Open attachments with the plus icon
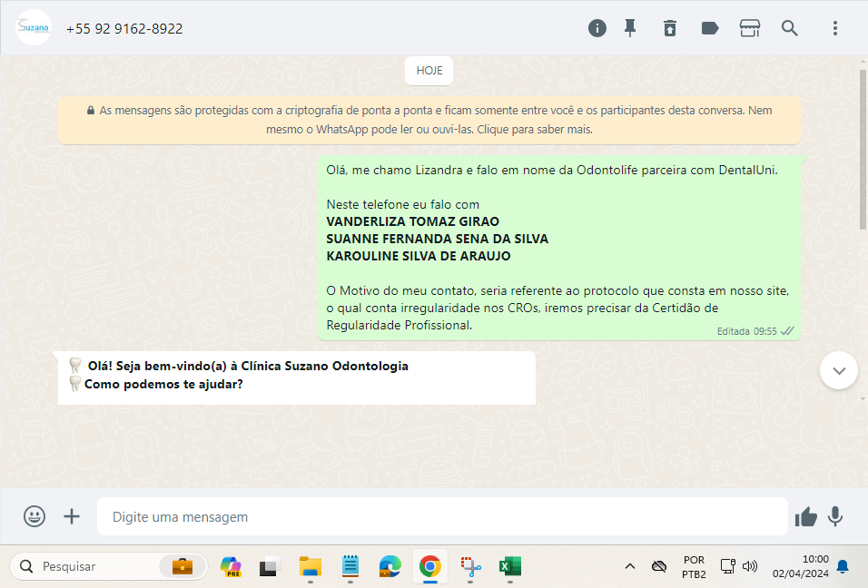868x588 pixels. (72, 516)
